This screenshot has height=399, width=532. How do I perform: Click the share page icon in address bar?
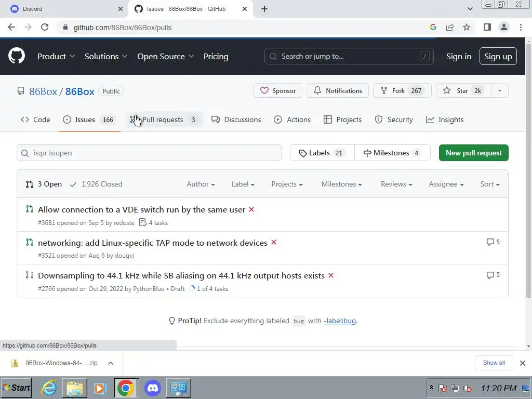point(450,27)
